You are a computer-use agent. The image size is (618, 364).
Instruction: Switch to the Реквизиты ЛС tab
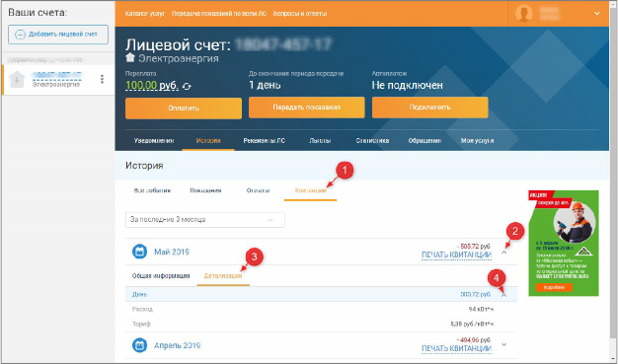pyautogui.click(x=264, y=141)
